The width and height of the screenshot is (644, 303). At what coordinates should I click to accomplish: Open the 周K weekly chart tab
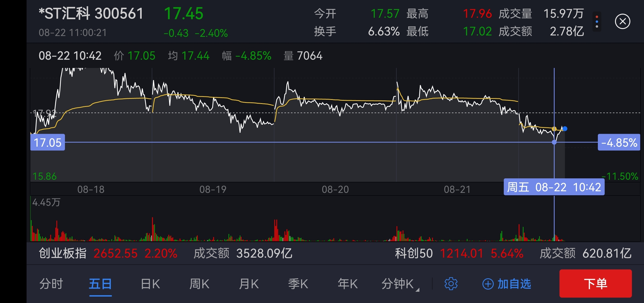pos(199,284)
